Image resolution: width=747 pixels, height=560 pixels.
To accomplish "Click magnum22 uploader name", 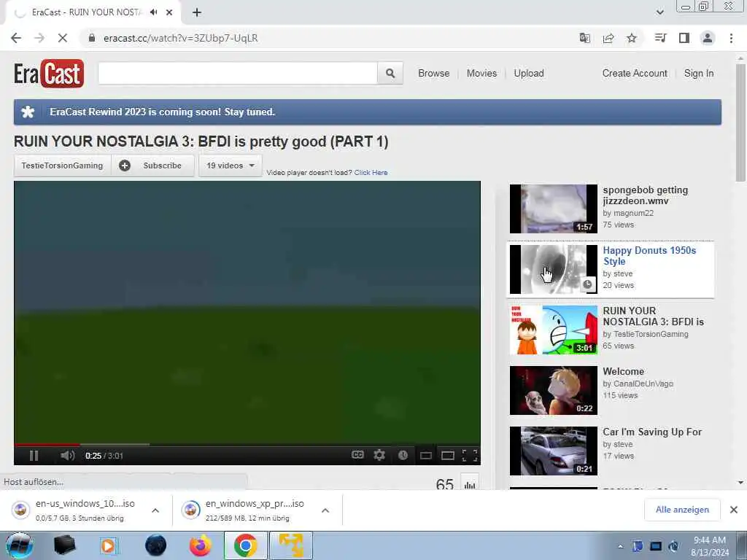I will [x=633, y=214].
